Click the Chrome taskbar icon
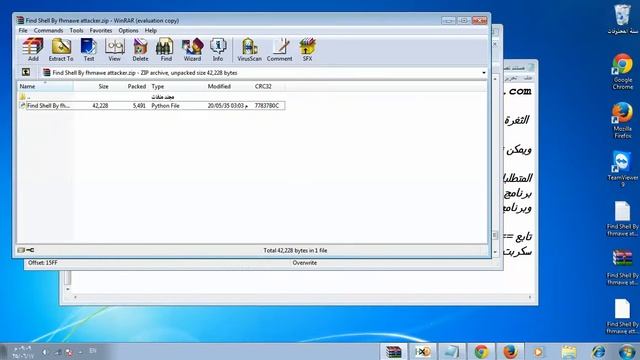This screenshot has height=360, width=640. [x=481, y=352]
